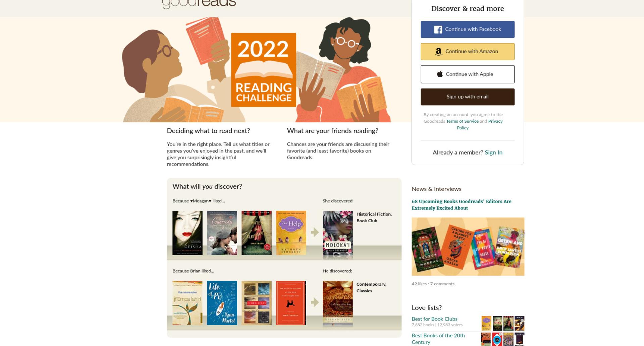Open the upcoming books article image
Image resolution: width=644 pixels, height=346 pixels.
coord(468,247)
